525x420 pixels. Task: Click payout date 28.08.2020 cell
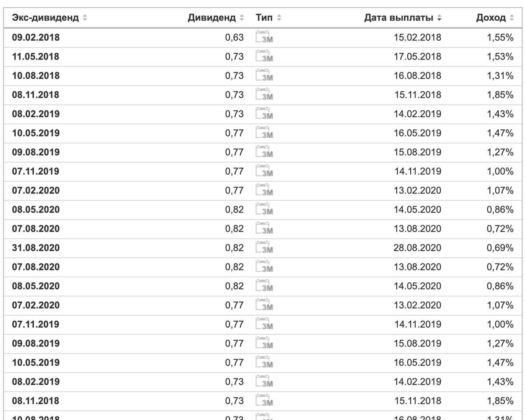coord(418,248)
